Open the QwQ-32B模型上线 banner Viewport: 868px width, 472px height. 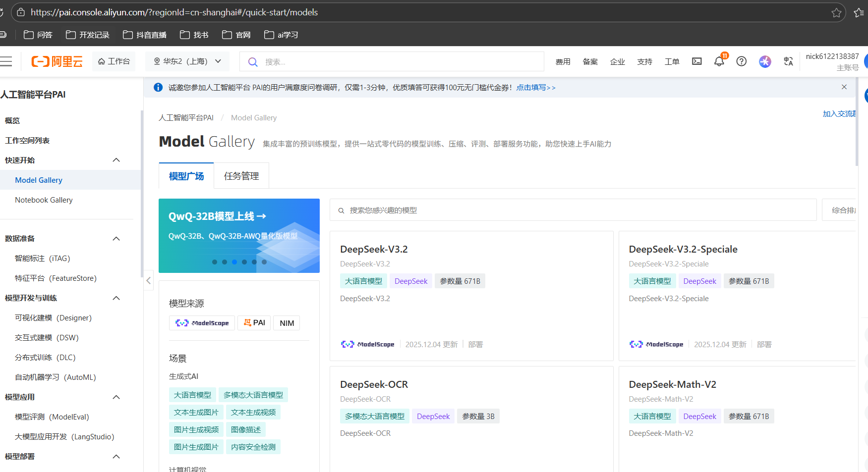click(239, 236)
